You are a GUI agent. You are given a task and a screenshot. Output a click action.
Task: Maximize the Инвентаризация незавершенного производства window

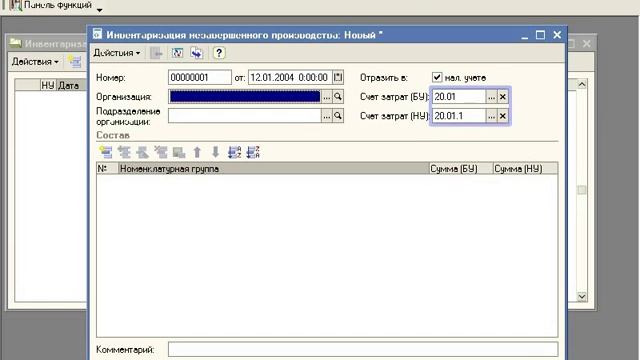pos(540,35)
